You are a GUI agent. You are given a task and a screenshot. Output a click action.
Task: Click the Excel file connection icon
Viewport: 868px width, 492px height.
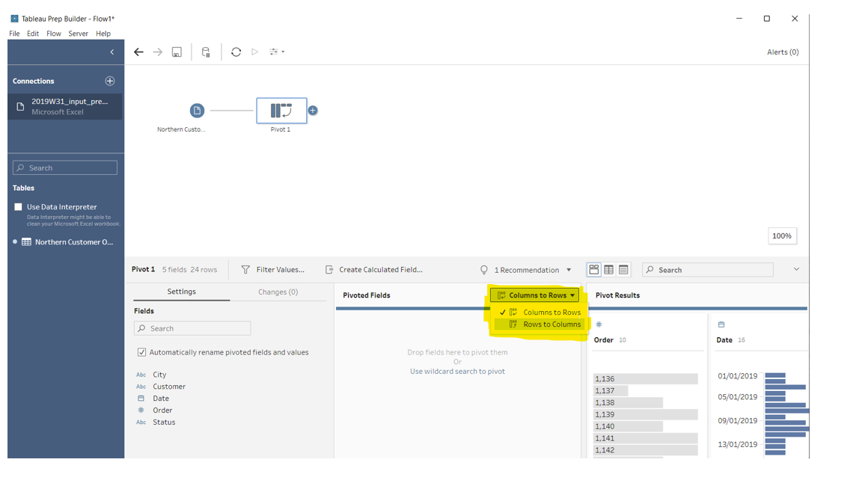pyautogui.click(x=20, y=106)
